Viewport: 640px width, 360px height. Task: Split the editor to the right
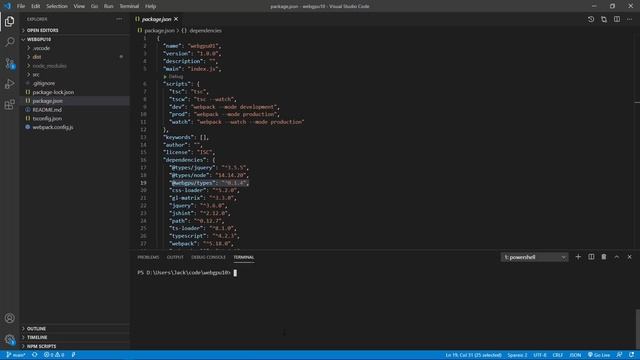pos(617,19)
